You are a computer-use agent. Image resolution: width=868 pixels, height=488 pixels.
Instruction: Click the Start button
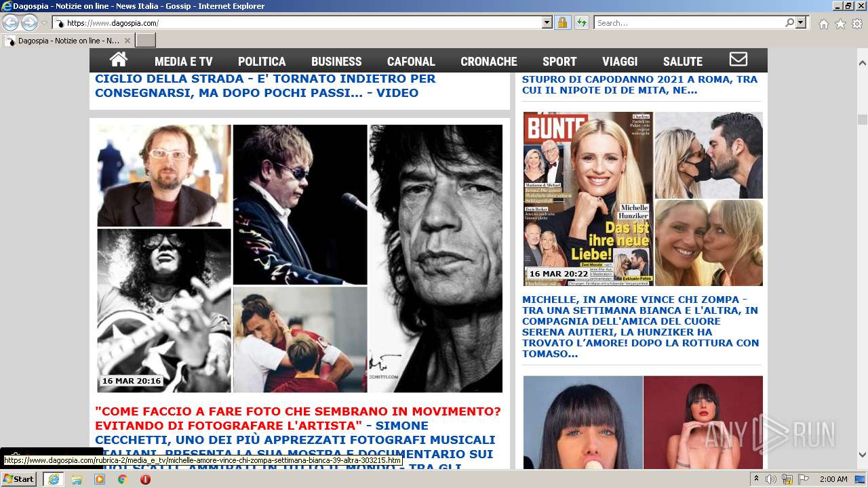point(19,479)
